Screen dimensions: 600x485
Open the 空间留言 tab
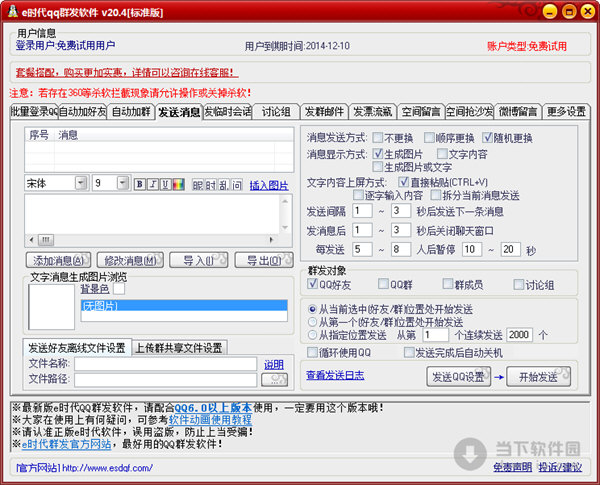point(421,112)
